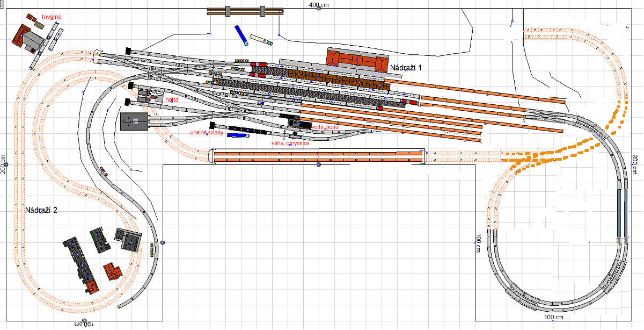
Task: Click the red 'nafta' label
Action: coord(172,99)
